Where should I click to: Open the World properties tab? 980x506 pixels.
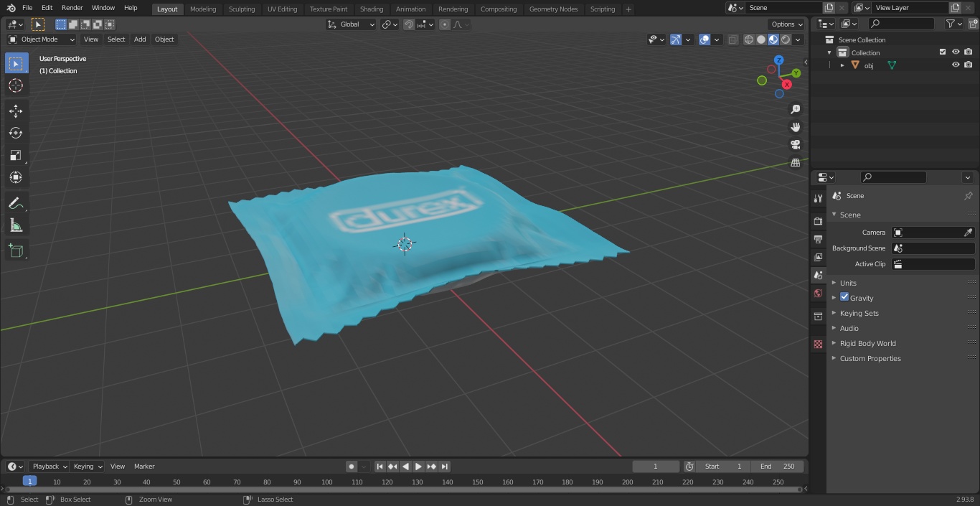click(818, 293)
